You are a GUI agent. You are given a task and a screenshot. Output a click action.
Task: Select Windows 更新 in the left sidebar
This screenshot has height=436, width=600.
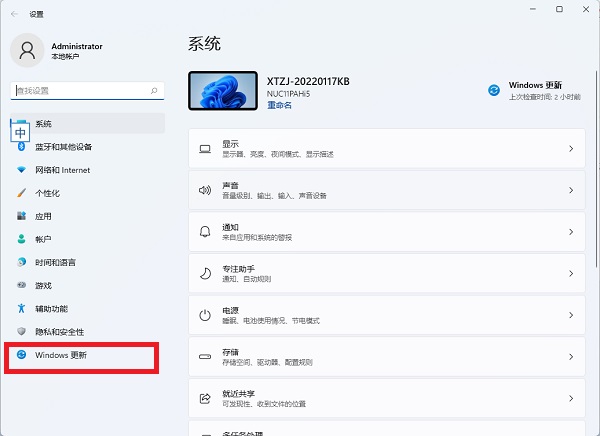pyautogui.click(x=60, y=355)
